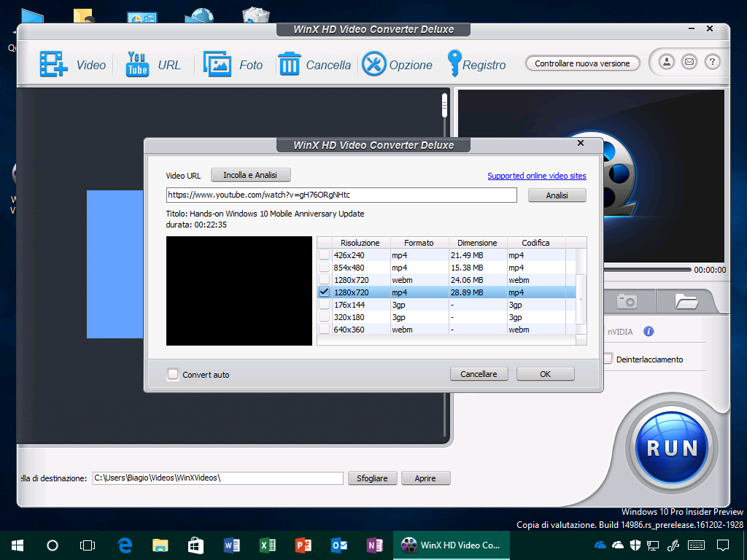747x560 pixels.
Task: Start conversion with the RUN button
Action: pyautogui.click(x=672, y=448)
